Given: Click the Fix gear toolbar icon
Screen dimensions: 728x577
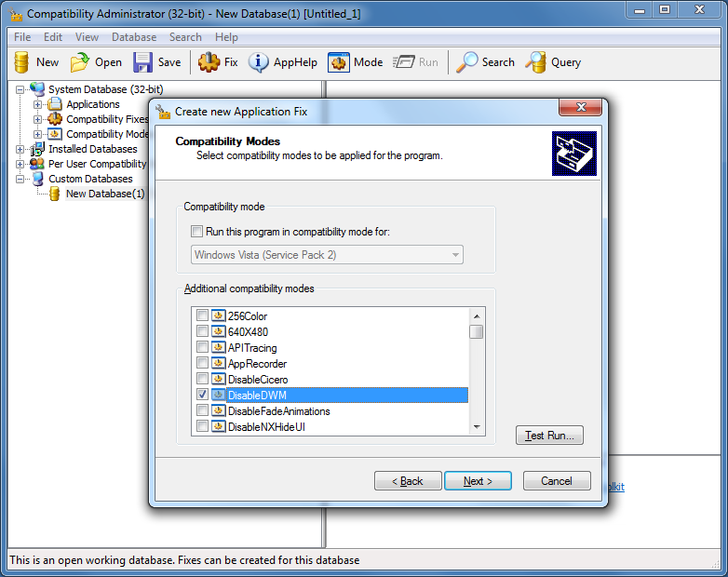Looking at the screenshot, I should (209, 62).
